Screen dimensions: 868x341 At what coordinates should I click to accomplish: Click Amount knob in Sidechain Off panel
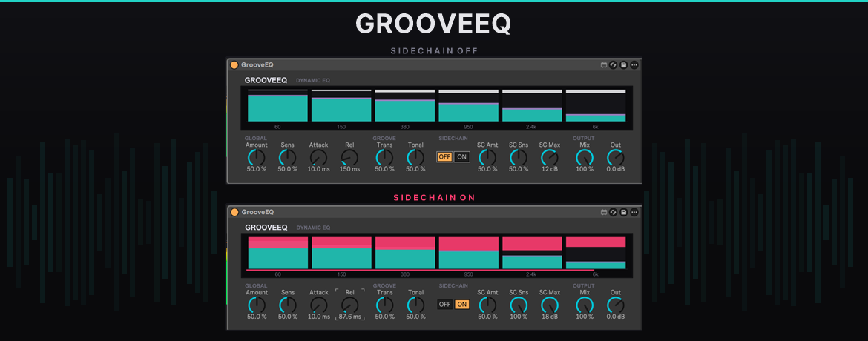click(x=257, y=158)
